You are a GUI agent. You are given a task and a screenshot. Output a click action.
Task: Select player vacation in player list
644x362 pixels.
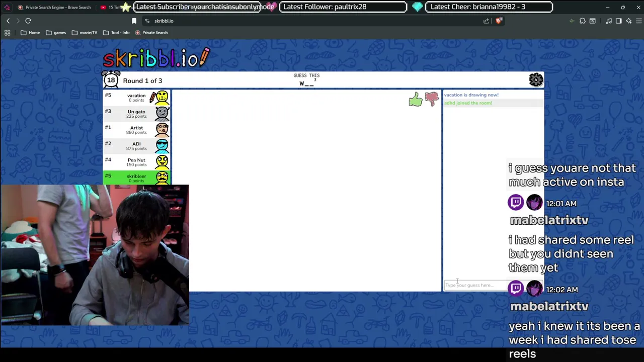(x=136, y=98)
